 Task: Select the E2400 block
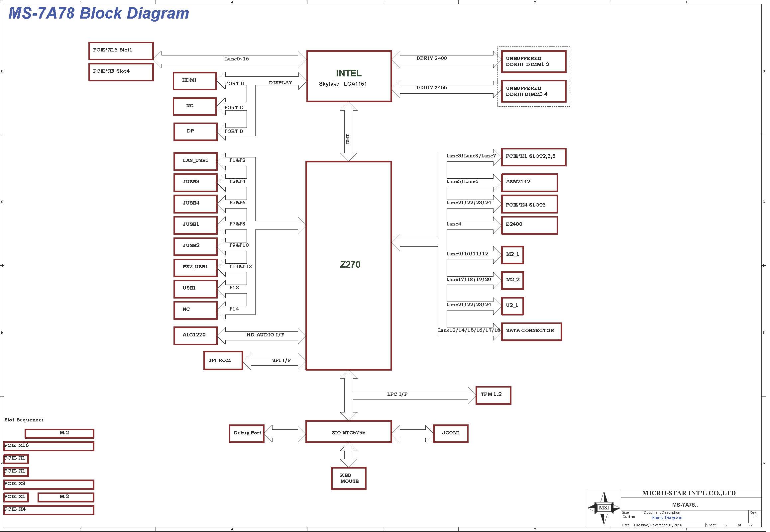coord(530,226)
